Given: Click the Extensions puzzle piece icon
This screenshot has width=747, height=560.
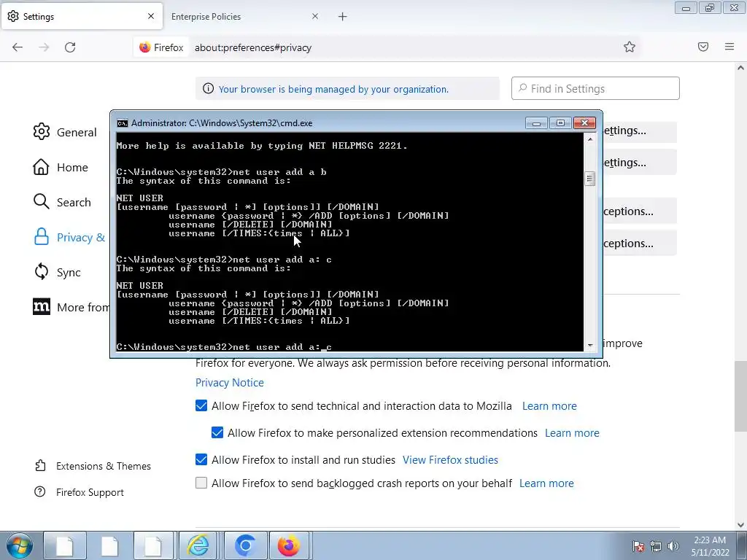Looking at the screenshot, I should point(40,465).
